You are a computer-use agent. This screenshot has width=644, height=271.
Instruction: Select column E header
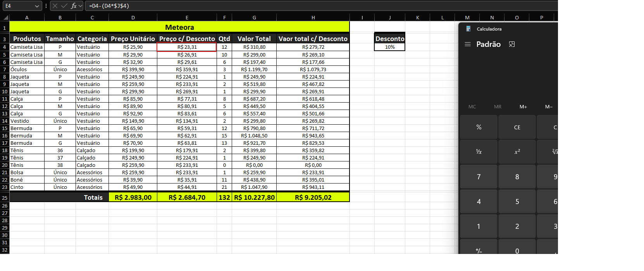(187, 17)
